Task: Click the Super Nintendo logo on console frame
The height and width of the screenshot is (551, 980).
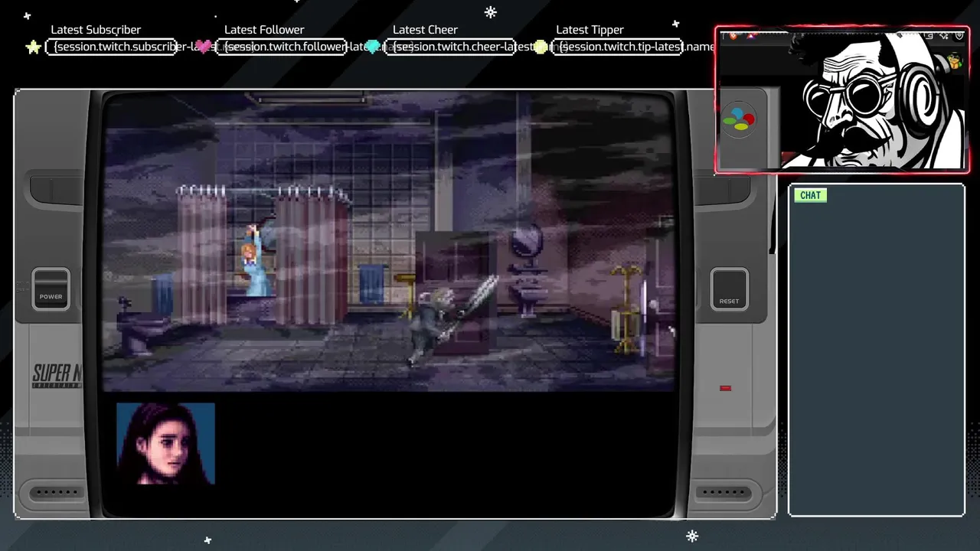Action: [x=57, y=376]
